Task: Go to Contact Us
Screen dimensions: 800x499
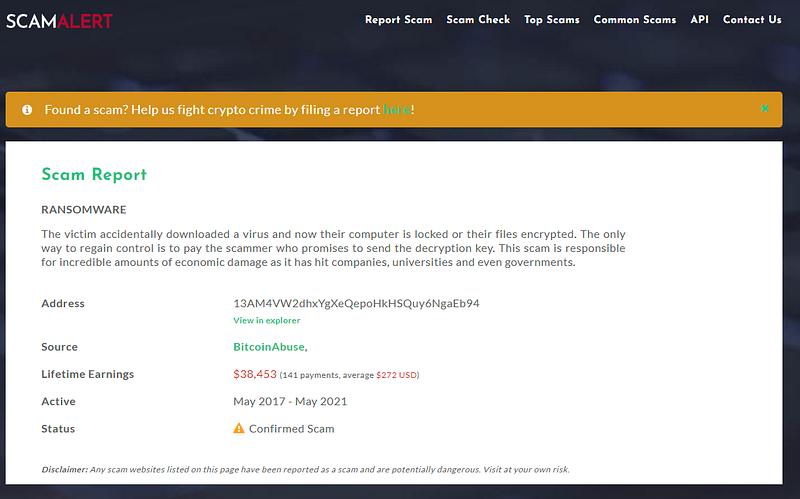Action: [x=752, y=20]
